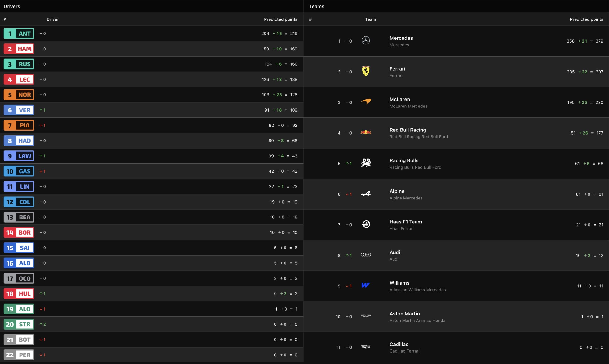Click the Mercedes star logo icon
Viewport: 609px width, 364px height.
coord(366,40)
